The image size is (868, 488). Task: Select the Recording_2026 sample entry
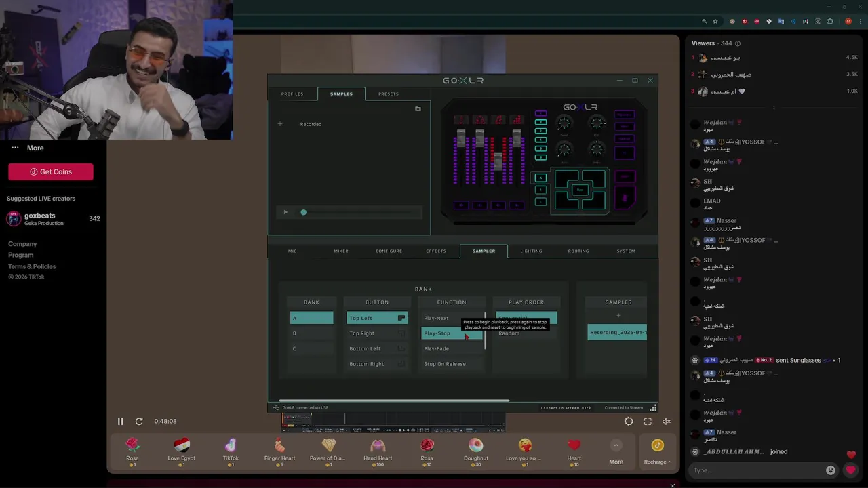[x=617, y=332]
